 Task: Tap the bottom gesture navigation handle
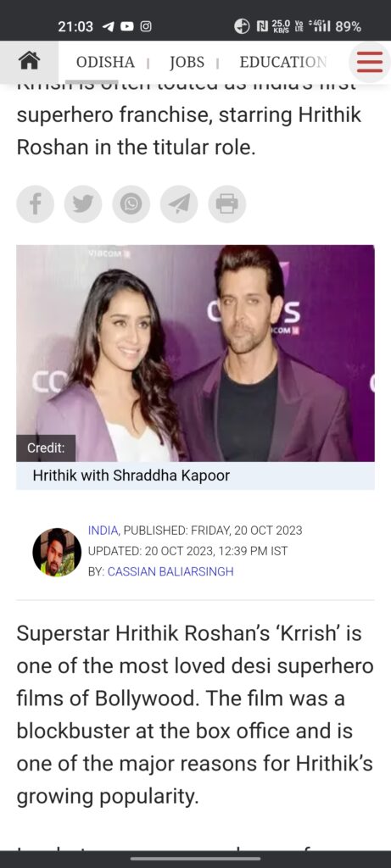tap(195, 859)
